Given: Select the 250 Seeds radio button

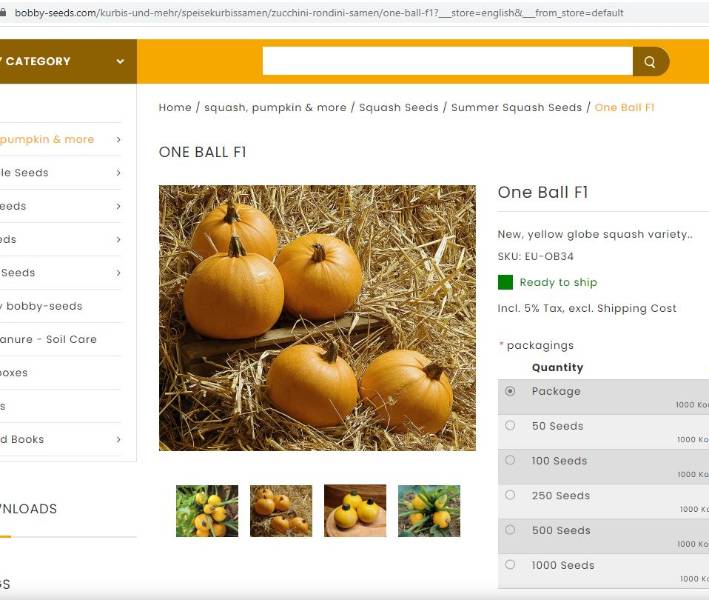Looking at the screenshot, I should point(510,495).
